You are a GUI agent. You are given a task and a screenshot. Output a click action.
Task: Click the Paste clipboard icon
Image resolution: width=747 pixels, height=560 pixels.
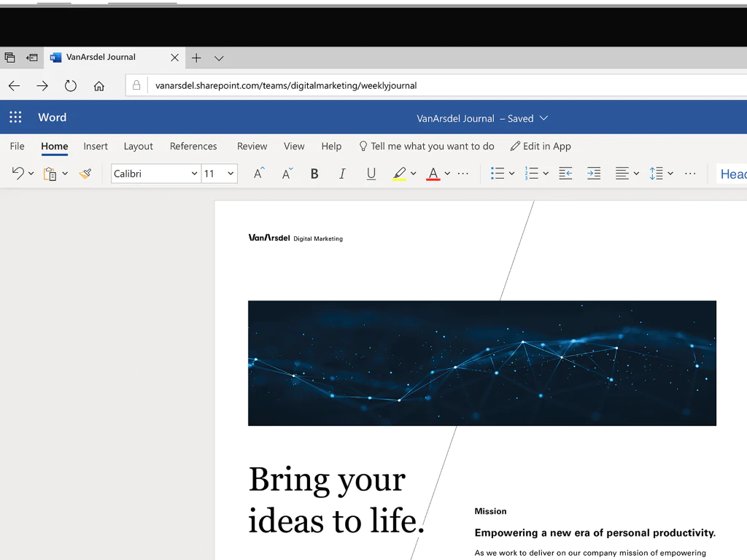coord(50,174)
